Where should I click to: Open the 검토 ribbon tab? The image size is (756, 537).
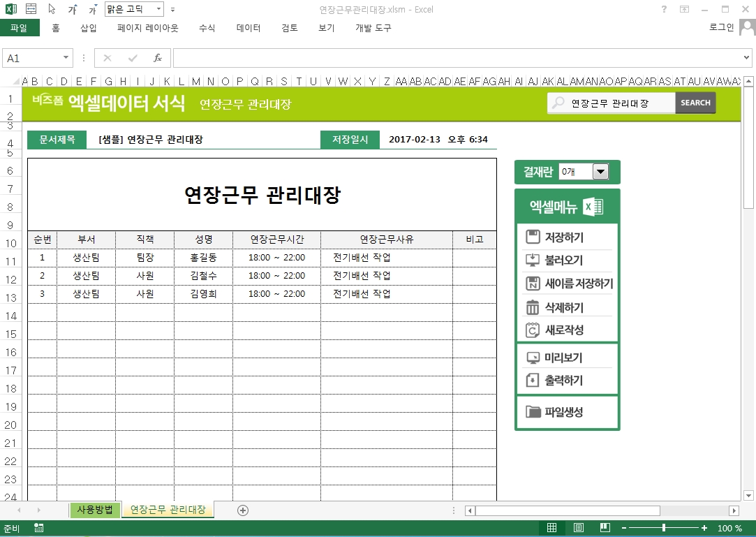[289, 28]
